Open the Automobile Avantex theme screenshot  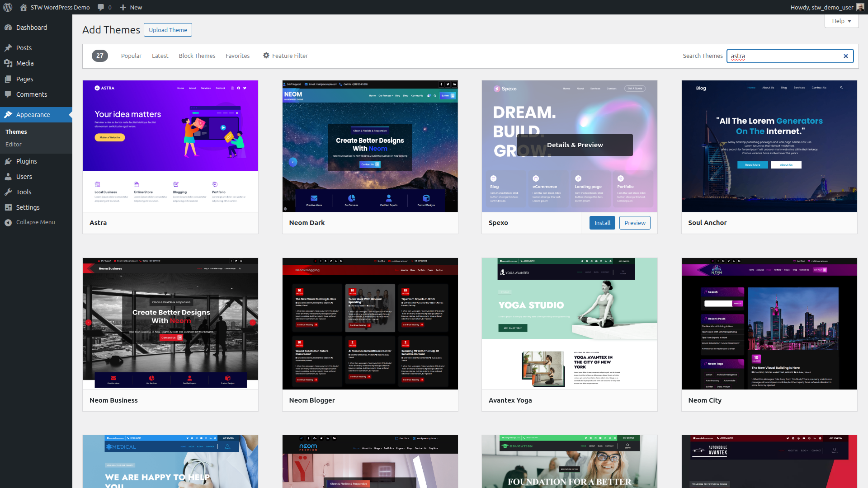tap(769, 461)
